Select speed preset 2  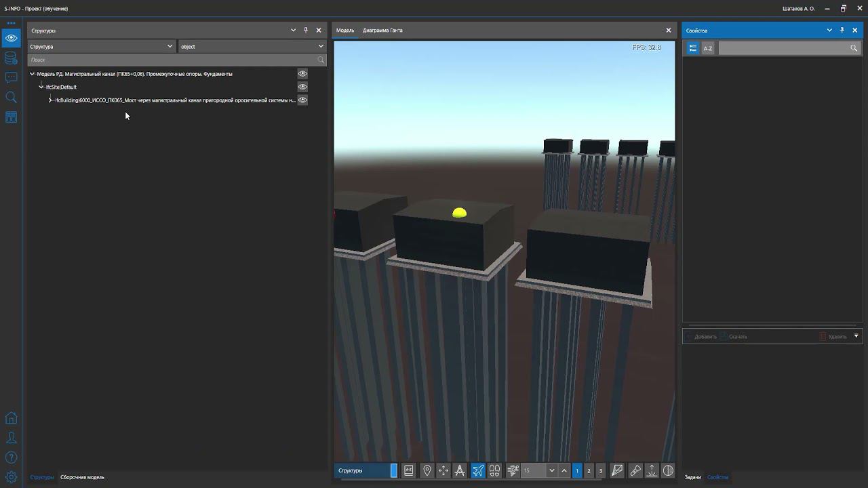coord(589,470)
